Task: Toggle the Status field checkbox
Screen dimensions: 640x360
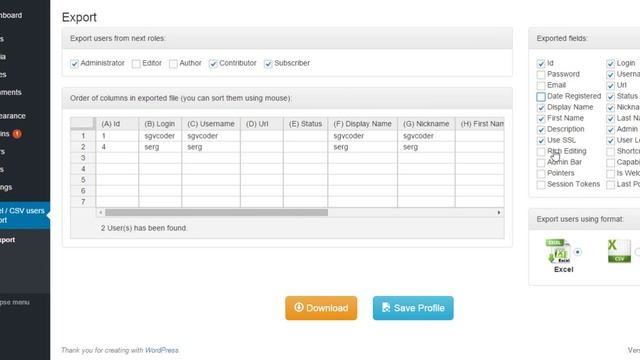Action: [x=611, y=97]
